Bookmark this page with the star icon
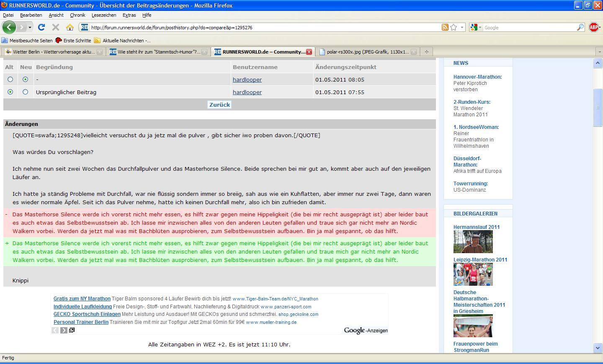This screenshot has height=364, width=603. point(454,27)
